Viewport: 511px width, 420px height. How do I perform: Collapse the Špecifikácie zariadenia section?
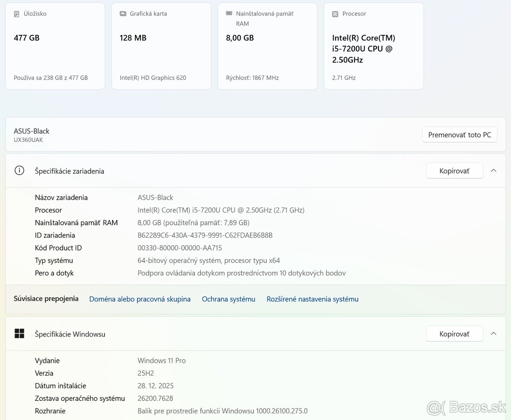click(494, 171)
